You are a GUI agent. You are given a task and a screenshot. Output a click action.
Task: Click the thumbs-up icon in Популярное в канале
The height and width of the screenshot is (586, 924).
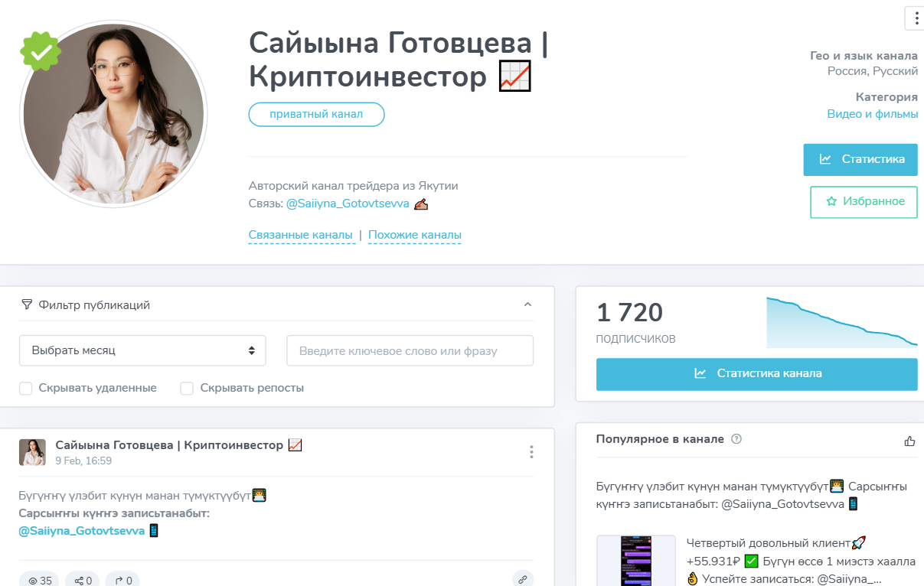(909, 440)
